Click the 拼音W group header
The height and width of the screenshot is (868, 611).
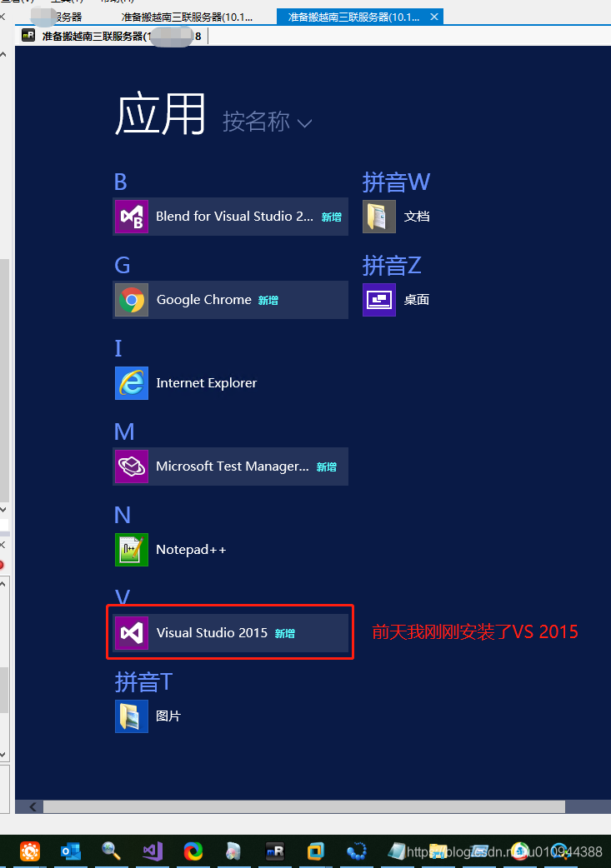point(396,182)
